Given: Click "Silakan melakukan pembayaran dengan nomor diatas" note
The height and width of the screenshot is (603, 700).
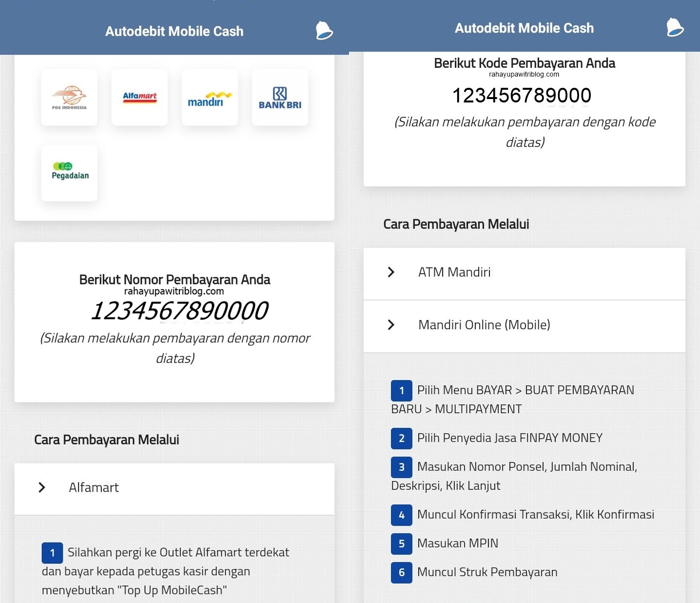Looking at the screenshot, I should coord(175,348).
